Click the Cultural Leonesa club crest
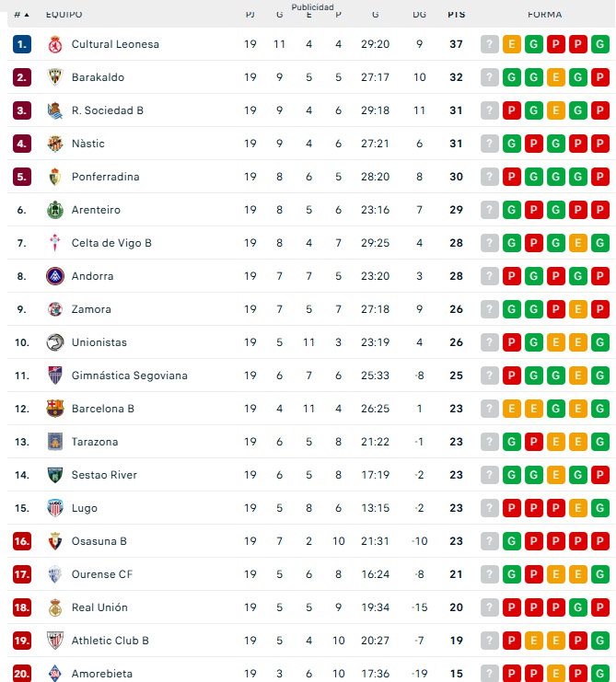This screenshot has width=616, height=682. coord(55,44)
